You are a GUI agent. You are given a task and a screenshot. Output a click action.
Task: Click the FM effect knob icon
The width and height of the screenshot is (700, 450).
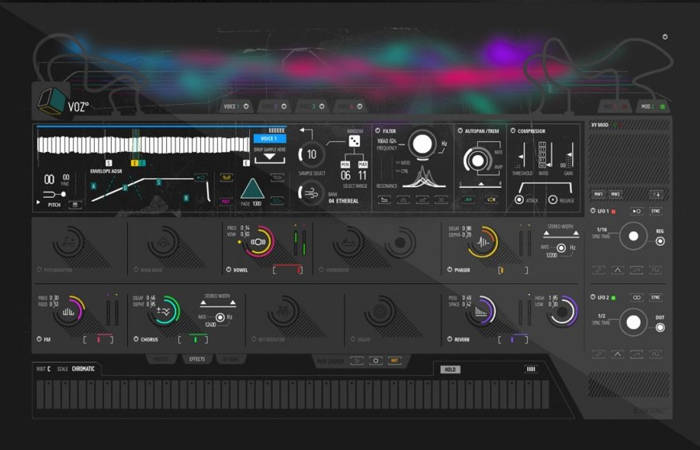click(70, 311)
